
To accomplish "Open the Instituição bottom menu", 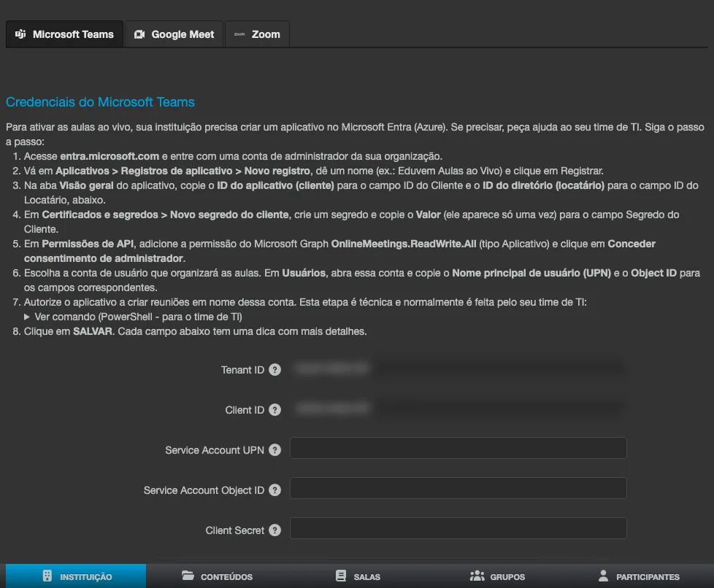I will 76,576.
